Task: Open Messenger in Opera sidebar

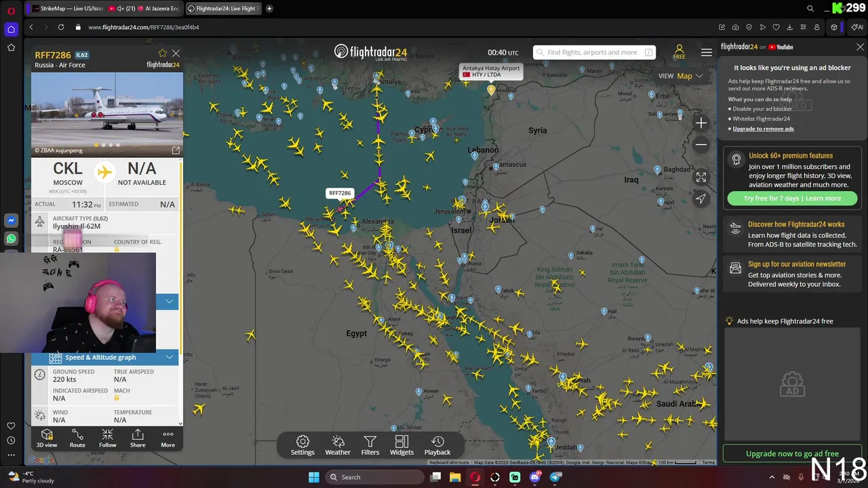Action: click(11, 221)
